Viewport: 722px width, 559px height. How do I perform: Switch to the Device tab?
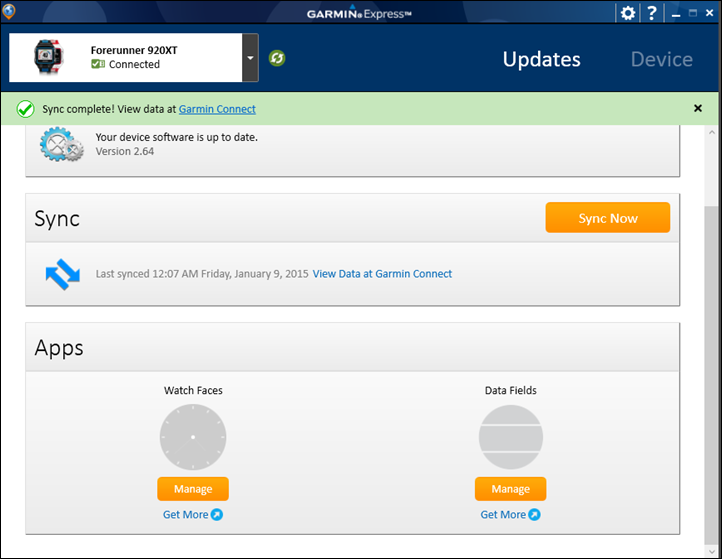coord(662,59)
